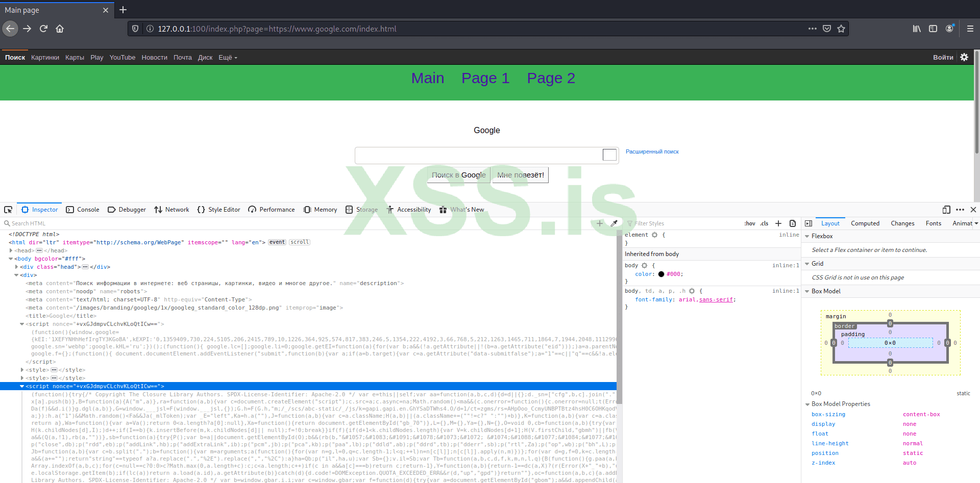Click the Поиск в Google button

click(459, 175)
